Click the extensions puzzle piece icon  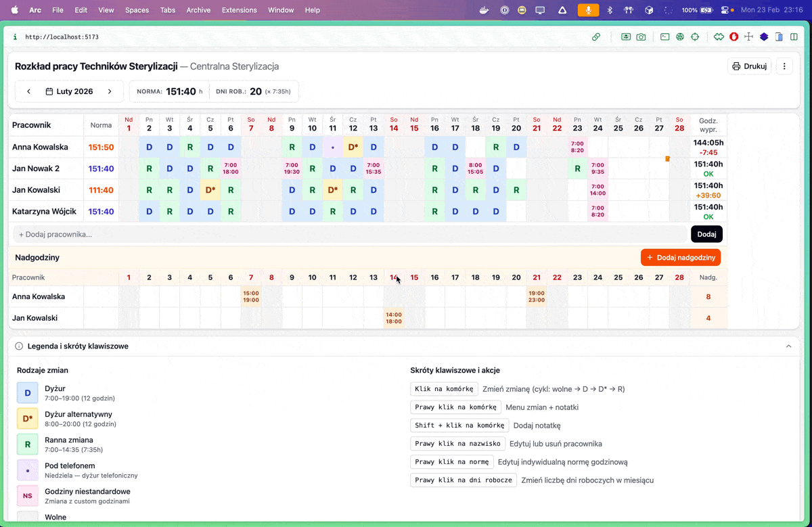[719, 37]
